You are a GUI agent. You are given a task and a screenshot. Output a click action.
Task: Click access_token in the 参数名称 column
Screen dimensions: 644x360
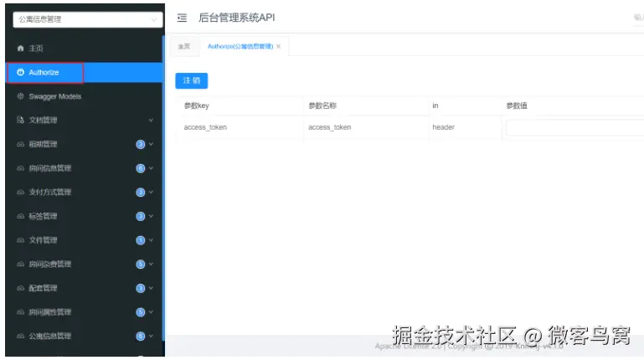click(330, 127)
